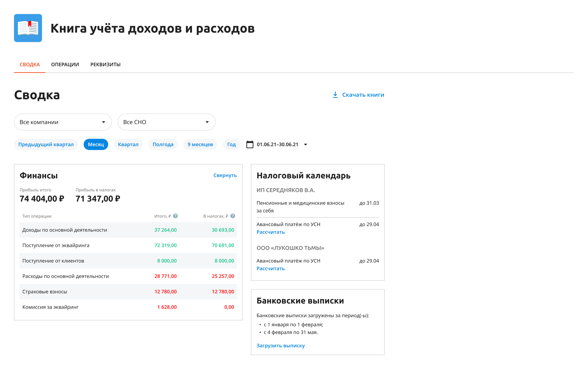Viewport: 588px width, 368px height.
Task: Click the до 31.03 deadline
Action: pos(369,203)
